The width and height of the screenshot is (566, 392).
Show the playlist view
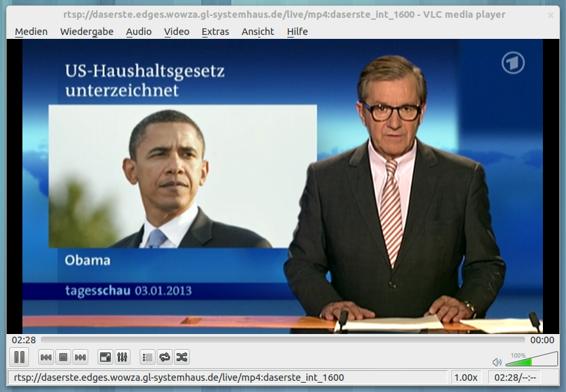coord(148,357)
